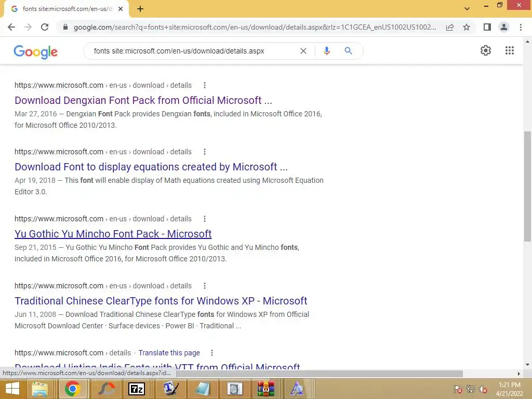The image size is (532, 399).
Task: Open the purple A taskbar icon
Action: click(x=297, y=389)
